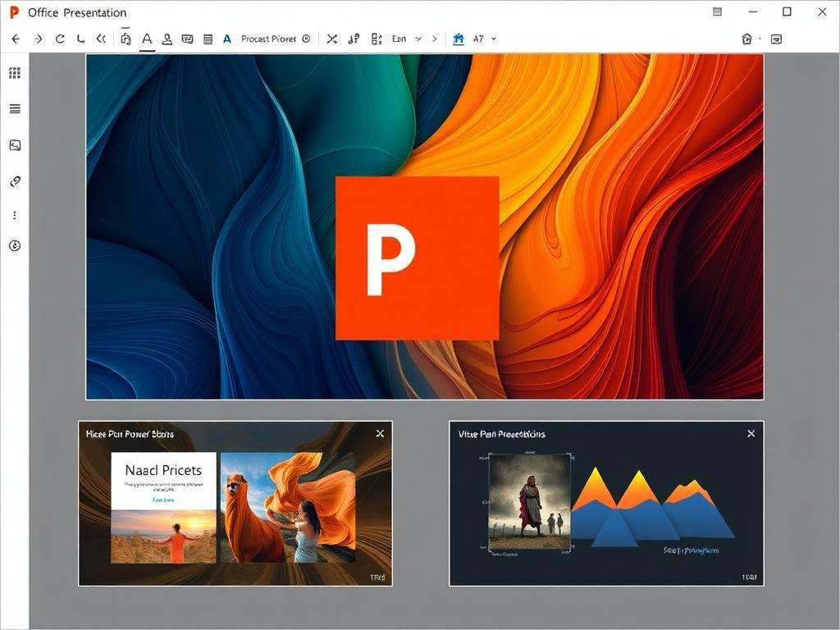Click the Naacl Pricets heading
Viewport: 840px width, 630px height.
pos(163,470)
